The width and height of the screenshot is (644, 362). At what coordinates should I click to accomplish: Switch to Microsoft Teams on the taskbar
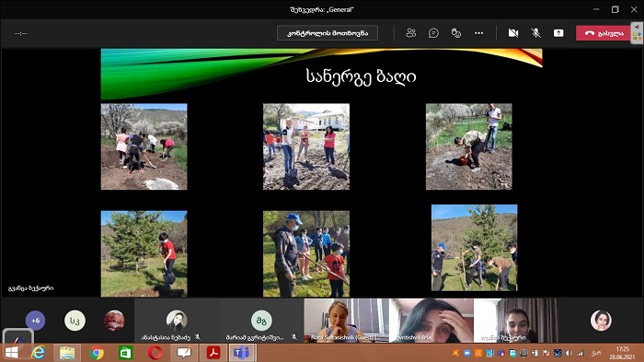pyautogui.click(x=242, y=353)
